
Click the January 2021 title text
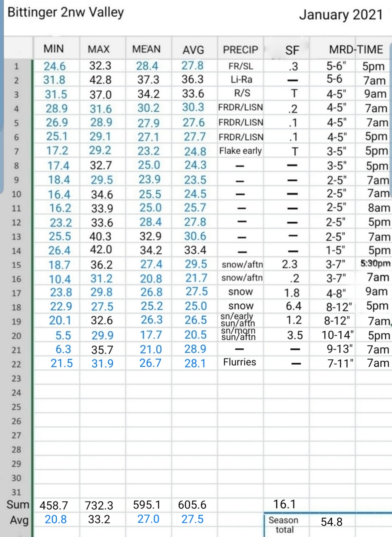[x=341, y=15]
